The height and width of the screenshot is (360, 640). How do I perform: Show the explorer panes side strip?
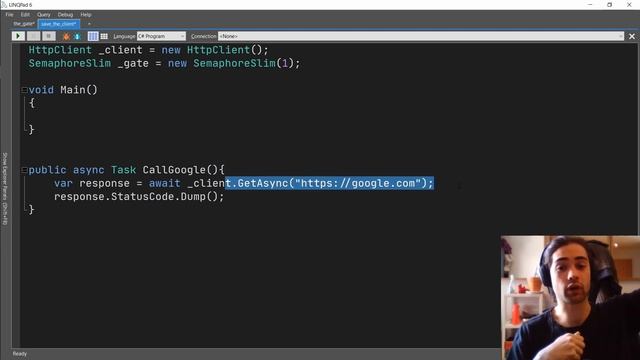point(5,189)
